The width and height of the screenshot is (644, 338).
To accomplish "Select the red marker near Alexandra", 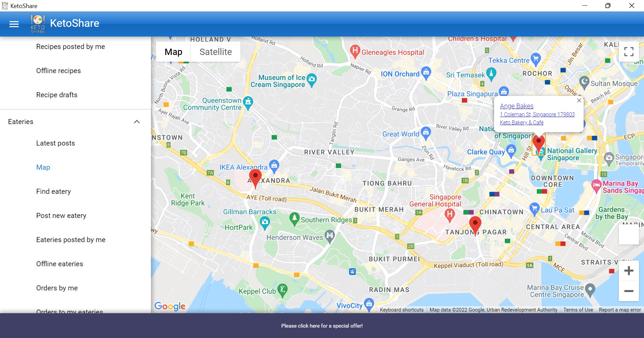I will (x=255, y=178).
